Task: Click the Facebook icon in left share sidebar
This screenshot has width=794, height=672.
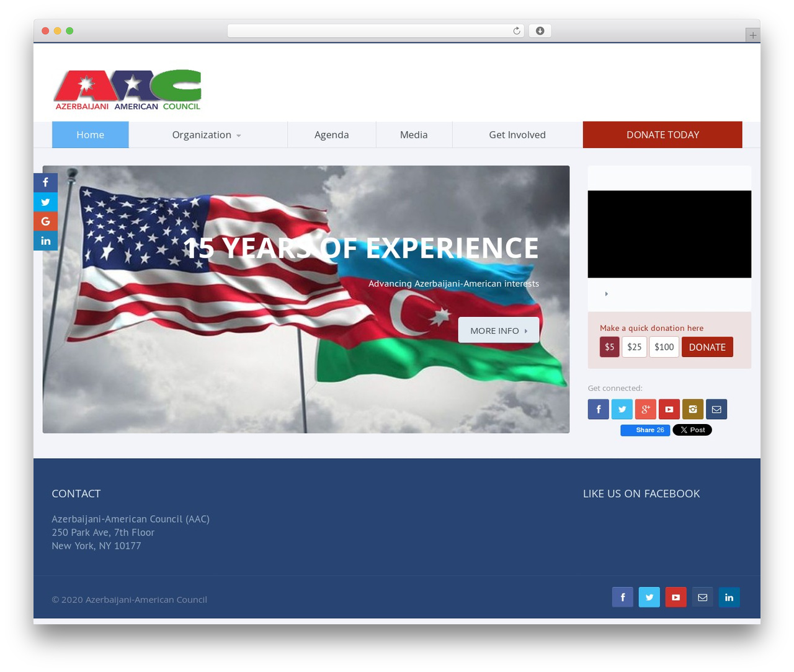Action: [x=45, y=183]
